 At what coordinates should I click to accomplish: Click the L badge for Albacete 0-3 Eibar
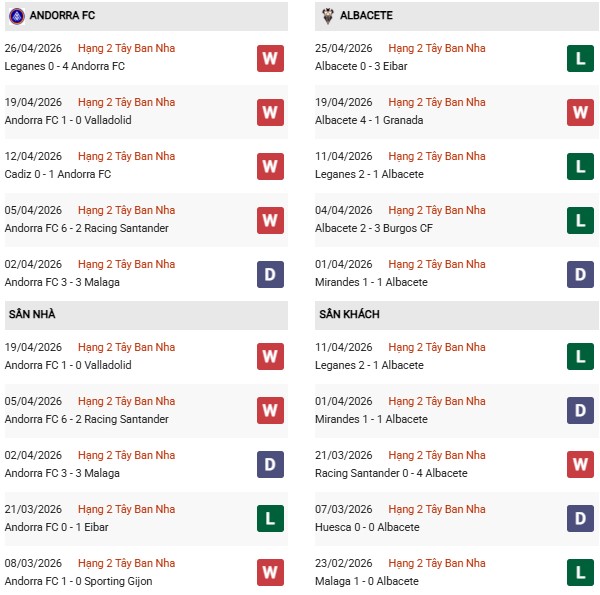click(x=580, y=58)
